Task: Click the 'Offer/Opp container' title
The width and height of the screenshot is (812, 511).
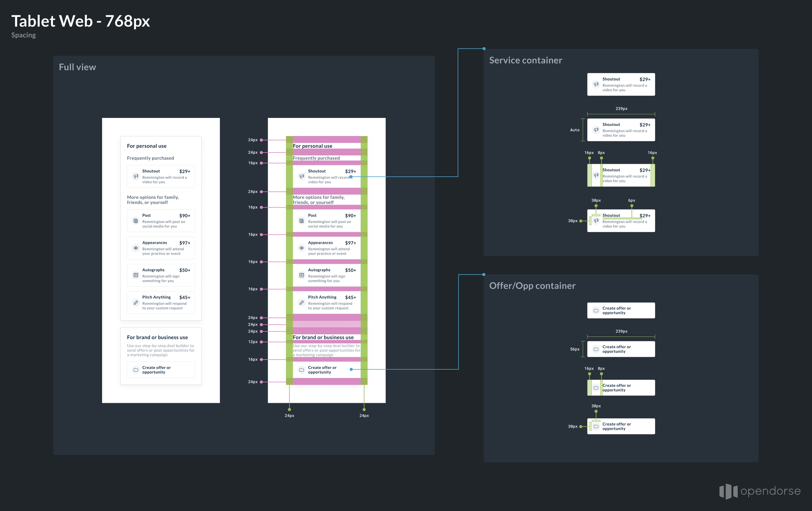Action: [x=532, y=286]
